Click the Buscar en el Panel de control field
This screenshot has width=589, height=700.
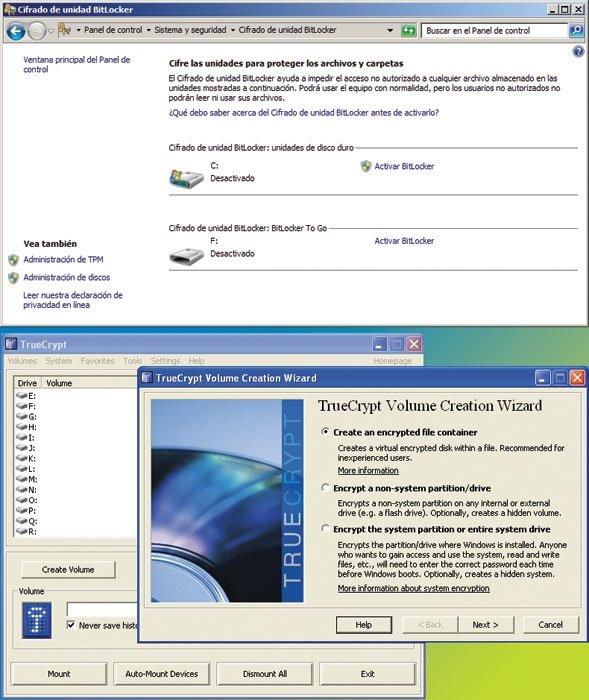point(494,30)
